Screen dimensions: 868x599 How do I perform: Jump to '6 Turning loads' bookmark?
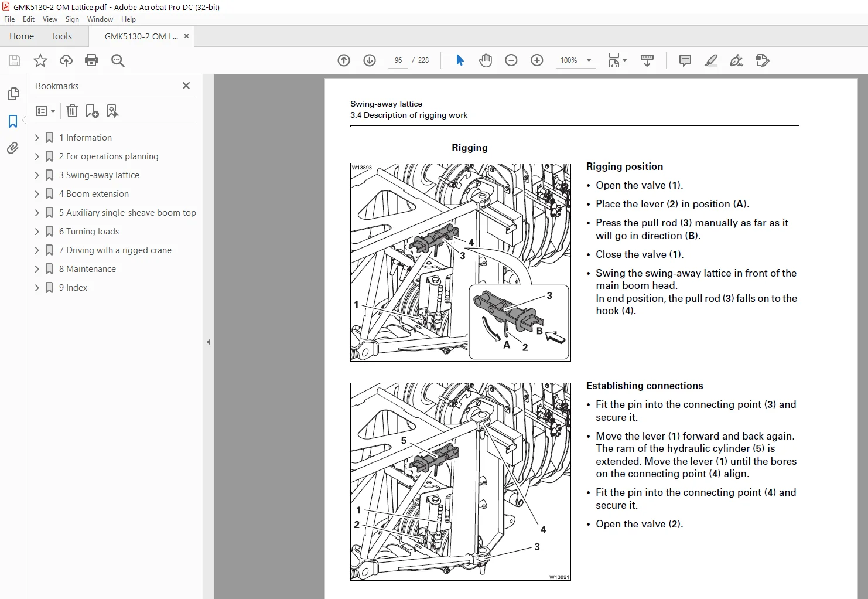[x=89, y=232]
